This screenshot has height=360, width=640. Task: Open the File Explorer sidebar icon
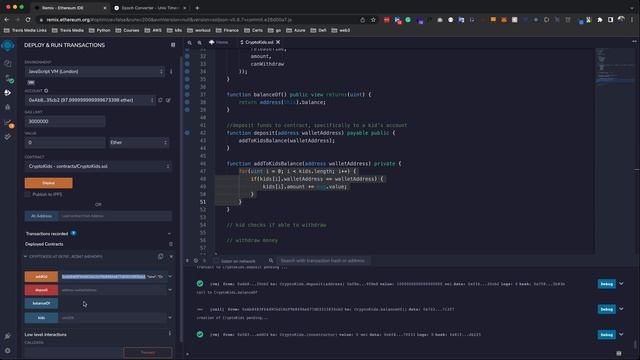[x=7, y=63]
